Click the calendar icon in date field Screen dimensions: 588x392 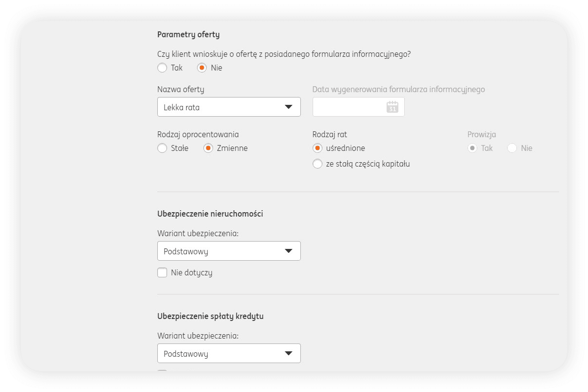pos(392,107)
